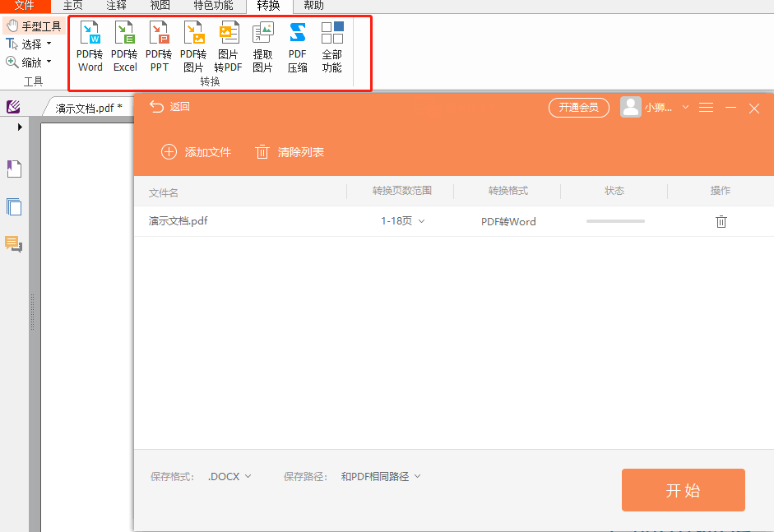Launch the PDF转PPT converter

click(x=159, y=45)
